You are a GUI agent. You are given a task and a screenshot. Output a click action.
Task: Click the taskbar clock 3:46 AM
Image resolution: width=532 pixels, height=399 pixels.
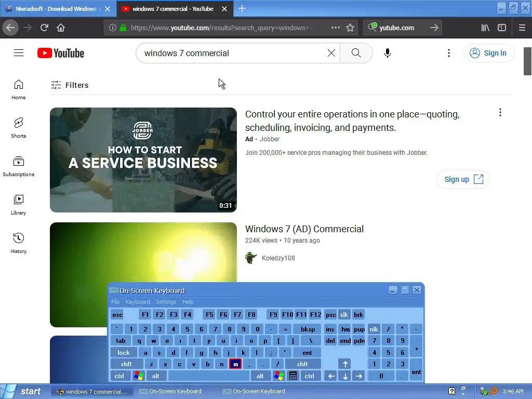(513, 391)
